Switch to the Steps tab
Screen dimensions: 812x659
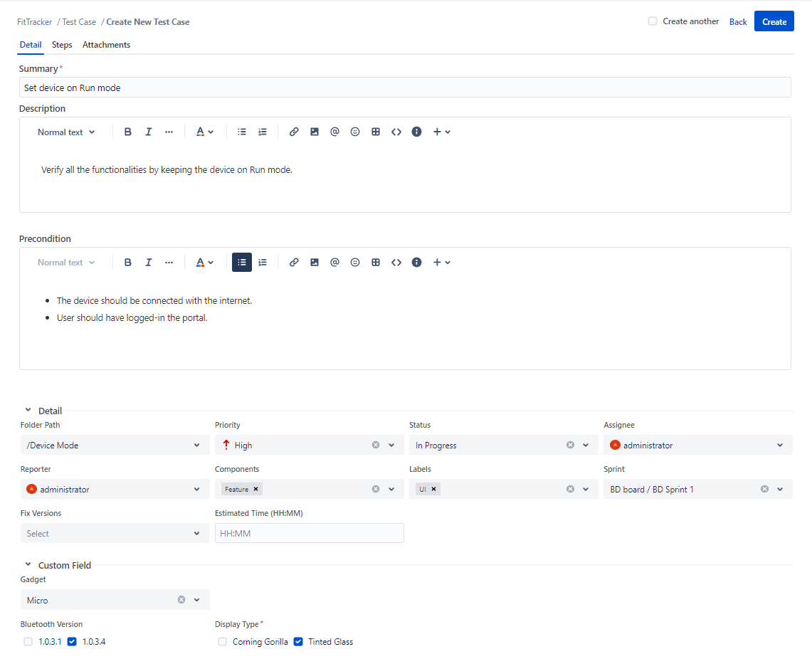[62, 44]
